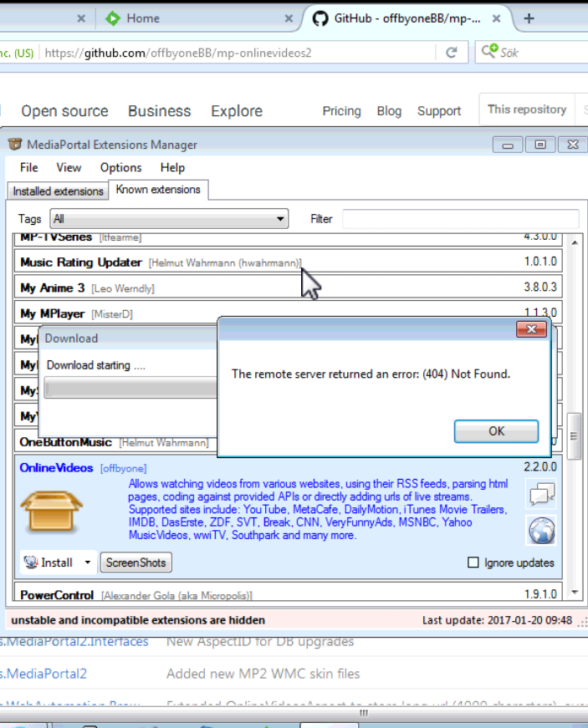Open the MediaPortal2.Interfaces folder link
The image size is (588, 728).
tap(74, 642)
